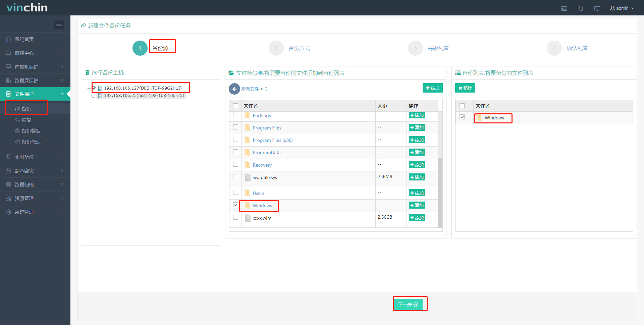The width and height of the screenshot is (644, 325).
Task: Open 备份代理 submenu item
Action: [35, 142]
